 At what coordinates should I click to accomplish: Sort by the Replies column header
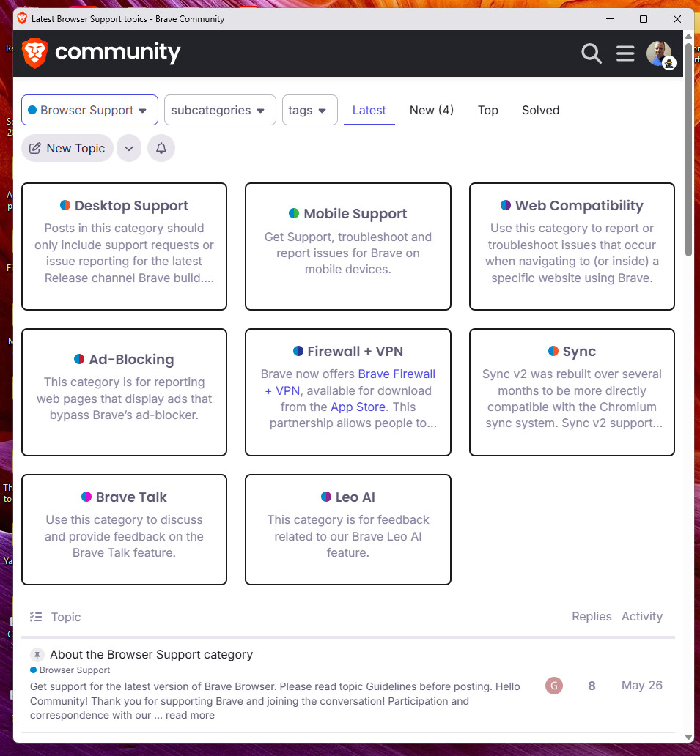592,616
